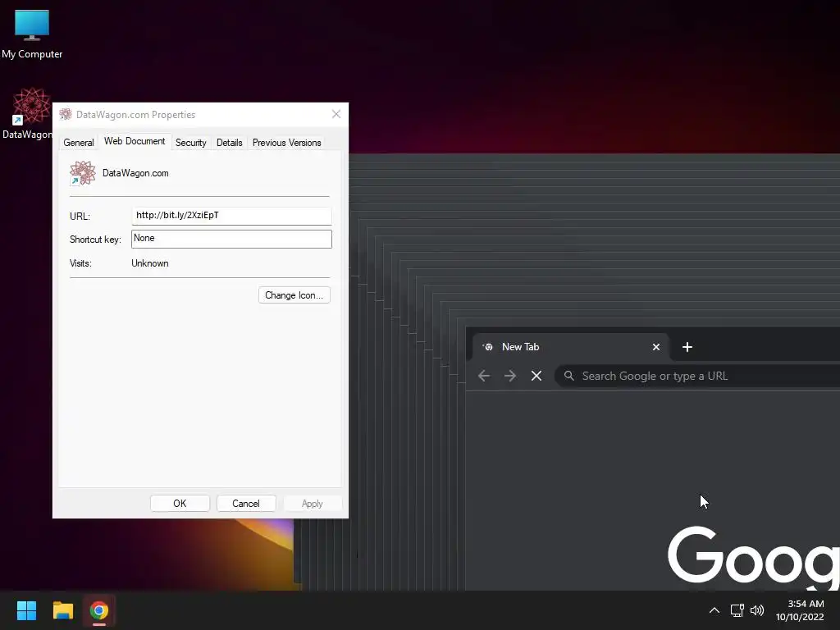Screen dimensions: 840x630
Task: Click the Chrome taskbar icon
Action: click(99, 610)
